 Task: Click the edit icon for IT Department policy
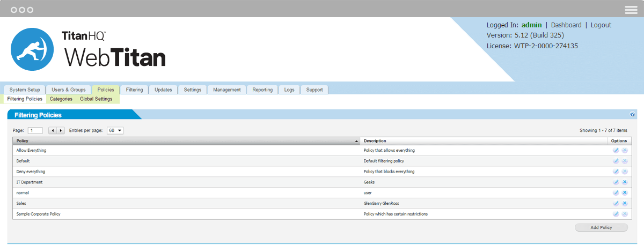(616, 182)
